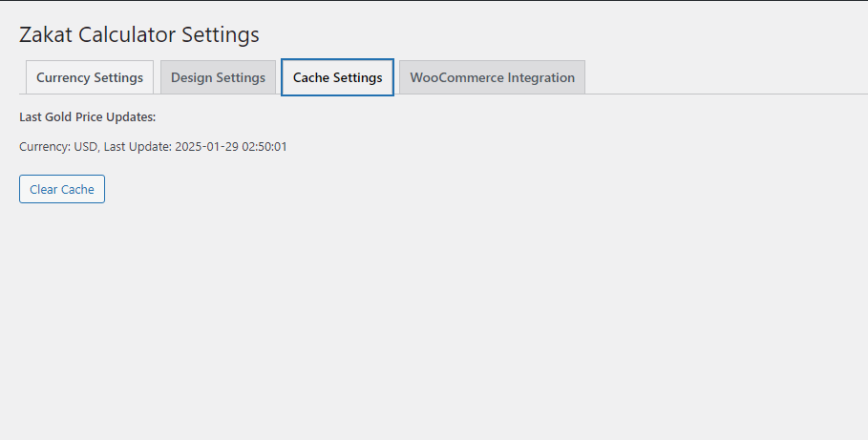Open the Design Settings tab
The width and height of the screenshot is (868, 440).
point(218,77)
